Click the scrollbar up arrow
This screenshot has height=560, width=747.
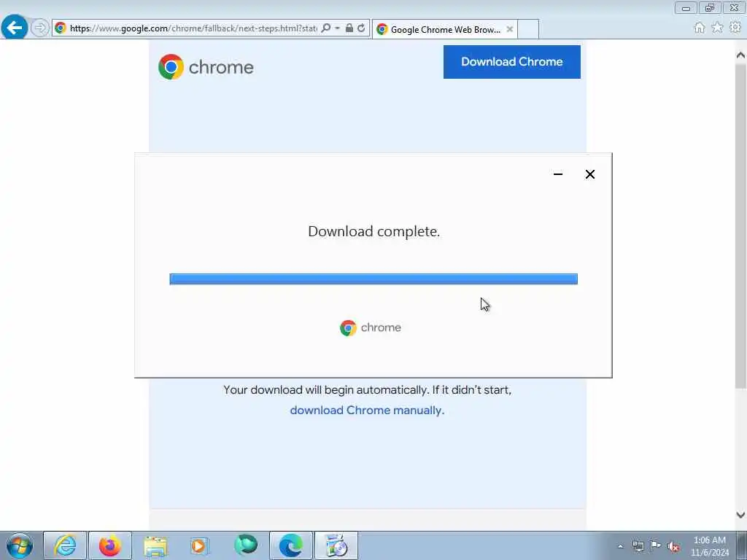pos(740,55)
